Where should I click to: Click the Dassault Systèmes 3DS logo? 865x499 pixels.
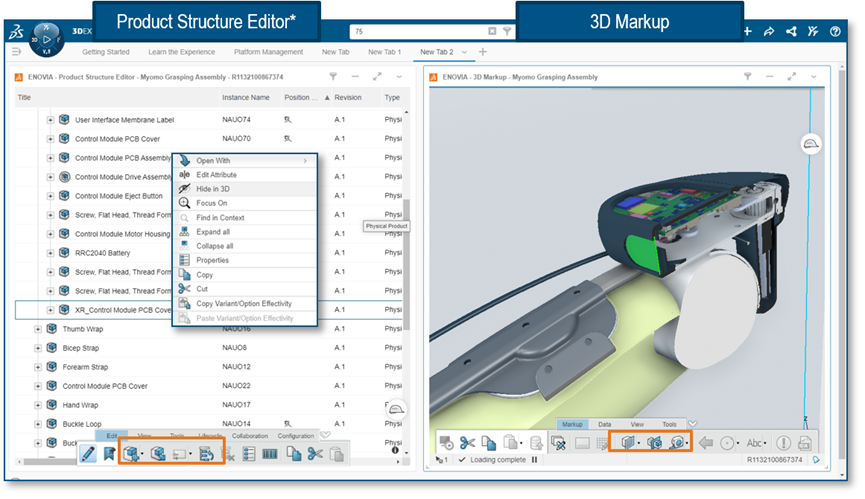(x=17, y=32)
